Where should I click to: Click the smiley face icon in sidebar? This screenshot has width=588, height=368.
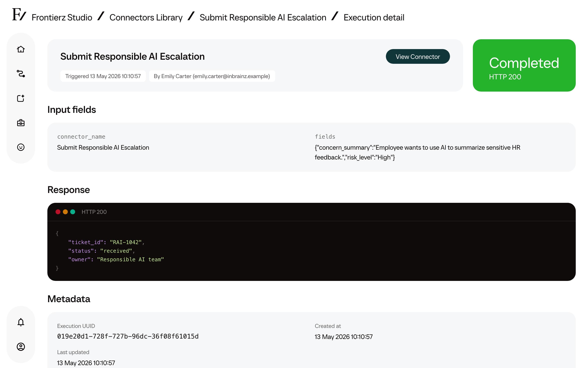point(21,147)
